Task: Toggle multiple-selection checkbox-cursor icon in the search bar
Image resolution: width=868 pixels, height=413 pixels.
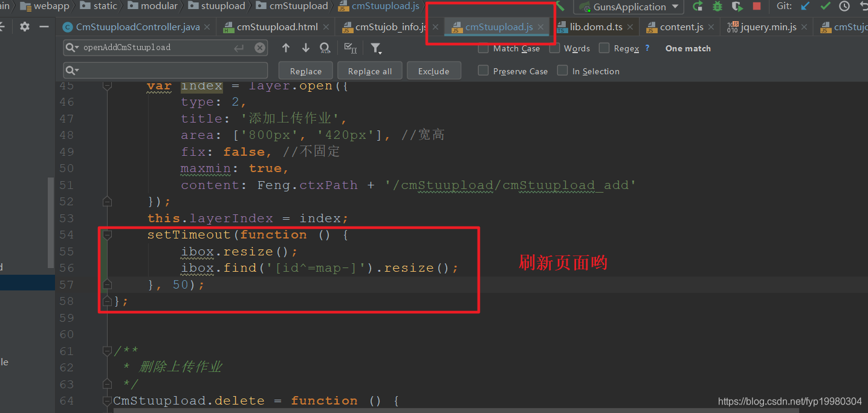Action: pos(349,48)
